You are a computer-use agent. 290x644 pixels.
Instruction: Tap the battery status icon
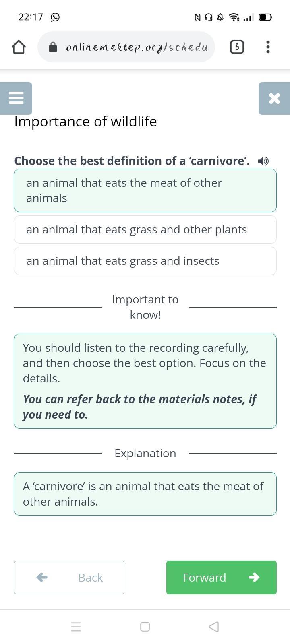pos(265,17)
